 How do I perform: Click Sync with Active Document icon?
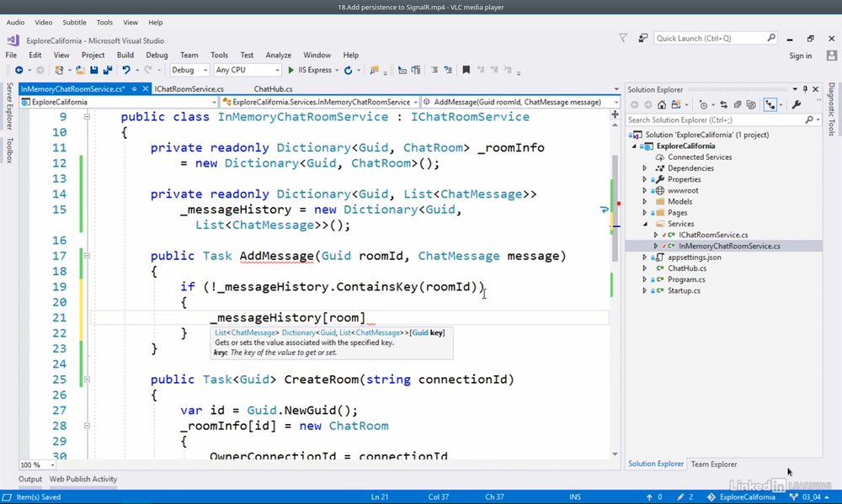pyautogui.click(x=724, y=104)
